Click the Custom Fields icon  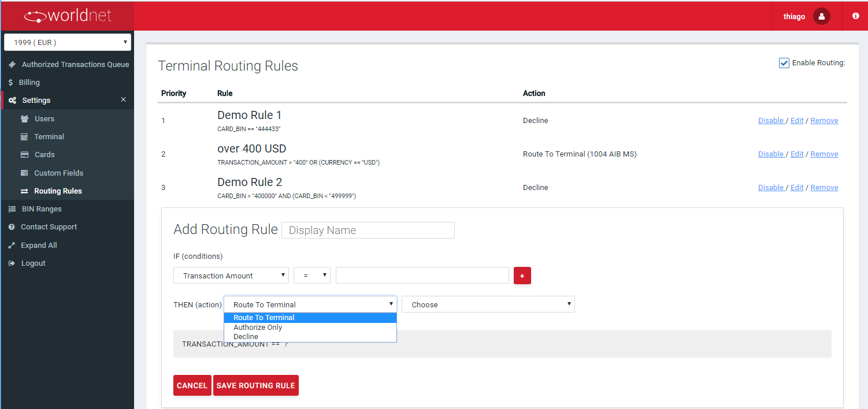[x=24, y=173]
